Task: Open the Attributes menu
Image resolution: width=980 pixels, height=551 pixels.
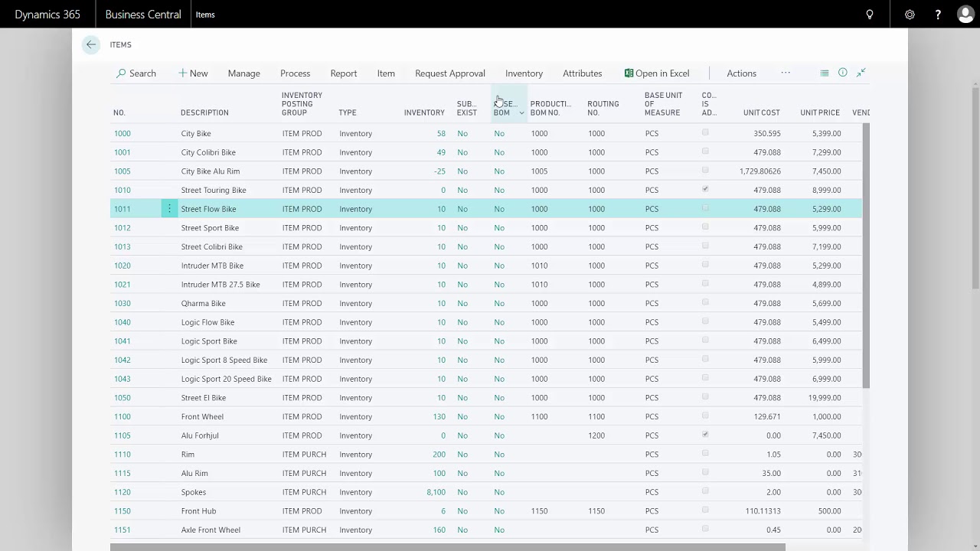Action: pos(583,73)
